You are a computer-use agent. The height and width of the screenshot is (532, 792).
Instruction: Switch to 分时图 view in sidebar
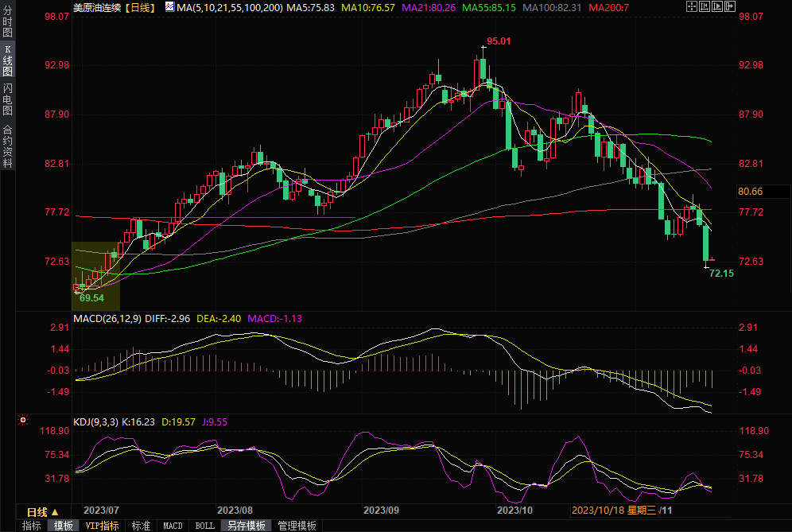coord(7,25)
